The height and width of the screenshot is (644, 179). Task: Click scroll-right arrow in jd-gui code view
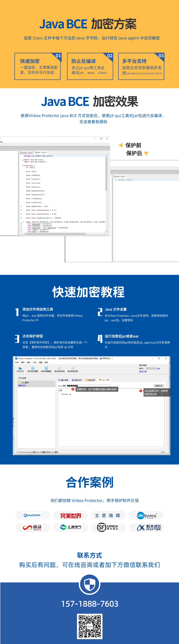[104, 234]
